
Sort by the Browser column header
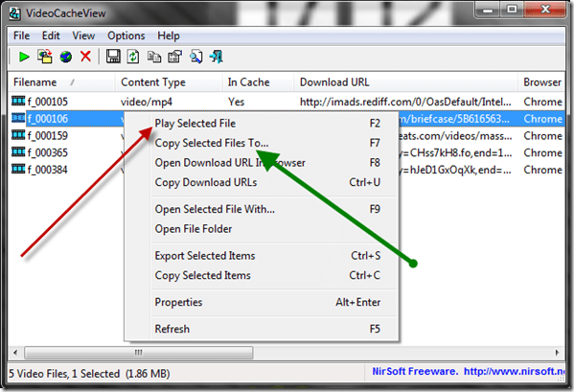click(x=541, y=82)
